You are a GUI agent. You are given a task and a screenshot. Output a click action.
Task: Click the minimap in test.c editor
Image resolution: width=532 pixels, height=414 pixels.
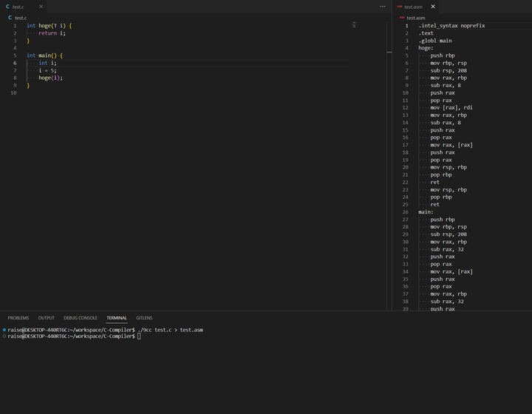click(354, 25)
